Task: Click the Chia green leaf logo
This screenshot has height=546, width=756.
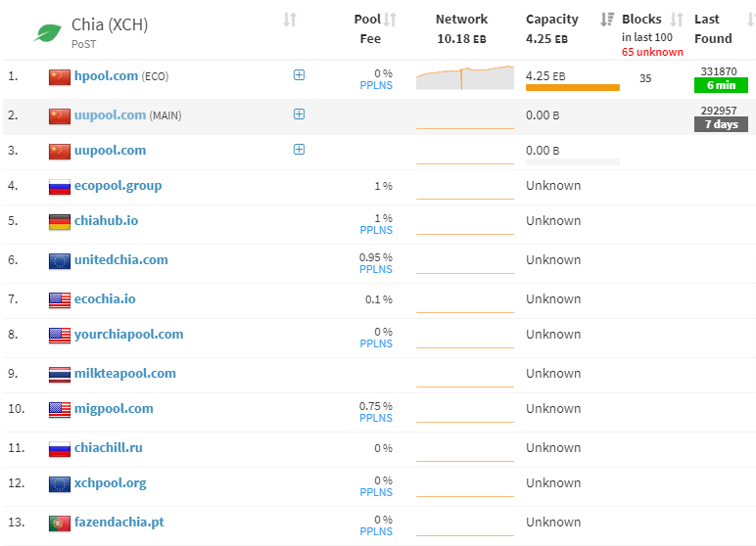Action: [x=47, y=32]
